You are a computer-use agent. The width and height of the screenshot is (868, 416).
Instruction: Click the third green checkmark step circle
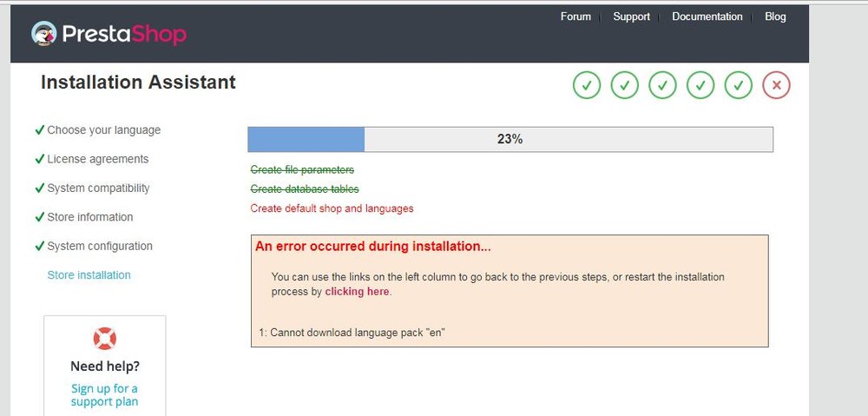tap(662, 85)
